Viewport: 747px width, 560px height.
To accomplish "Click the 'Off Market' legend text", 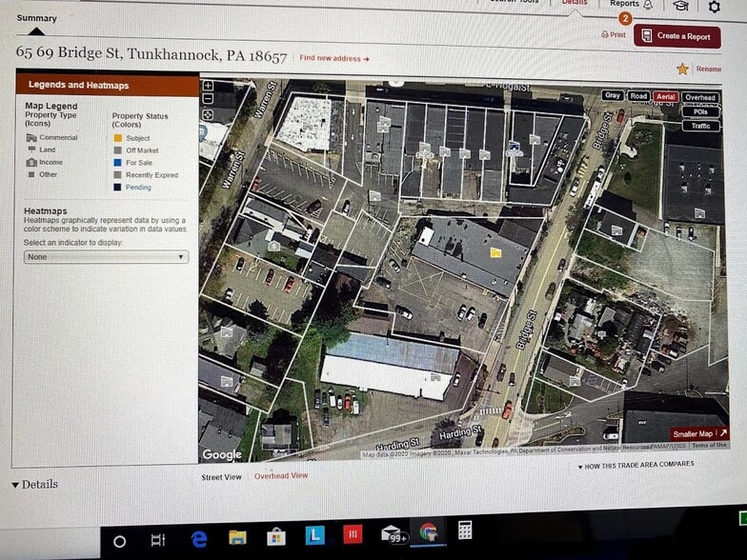I will tap(142, 150).
